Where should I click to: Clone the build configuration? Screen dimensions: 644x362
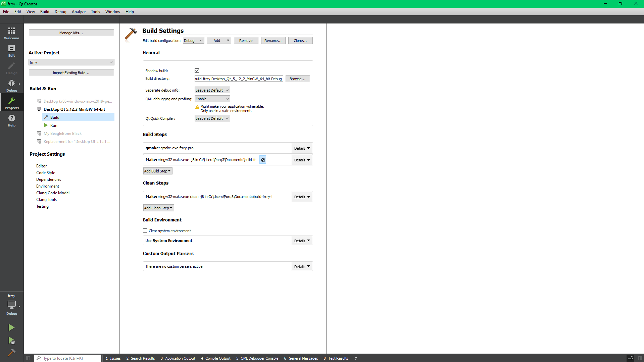pyautogui.click(x=300, y=41)
